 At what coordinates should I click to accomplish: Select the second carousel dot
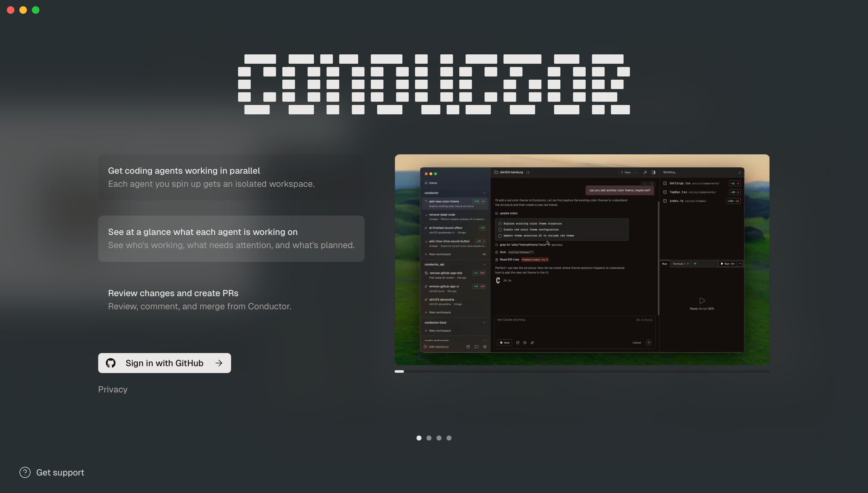(x=429, y=438)
